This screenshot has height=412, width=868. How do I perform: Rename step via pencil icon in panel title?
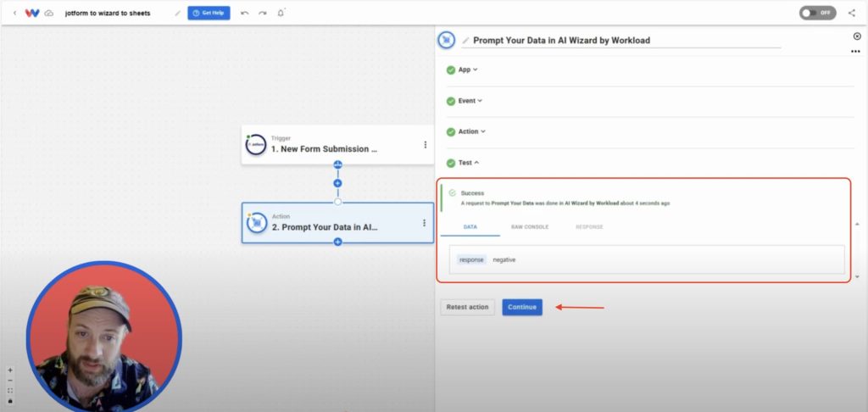465,41
